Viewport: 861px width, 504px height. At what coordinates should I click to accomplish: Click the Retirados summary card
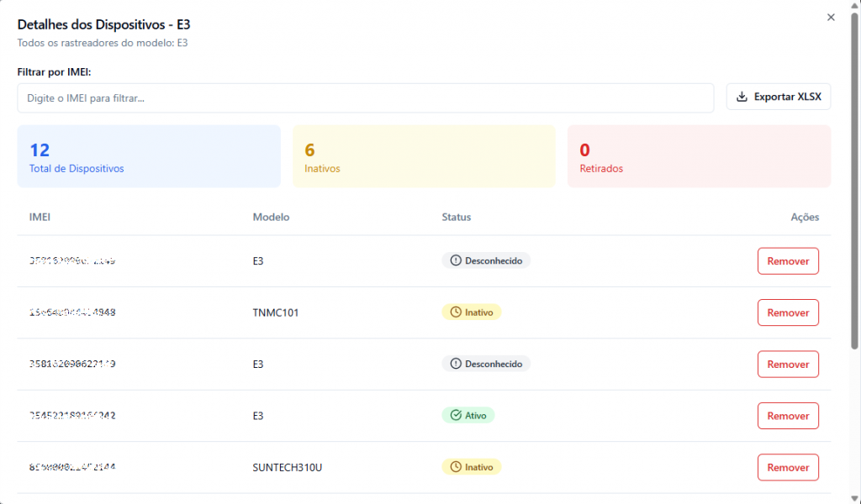pos(699,156)
